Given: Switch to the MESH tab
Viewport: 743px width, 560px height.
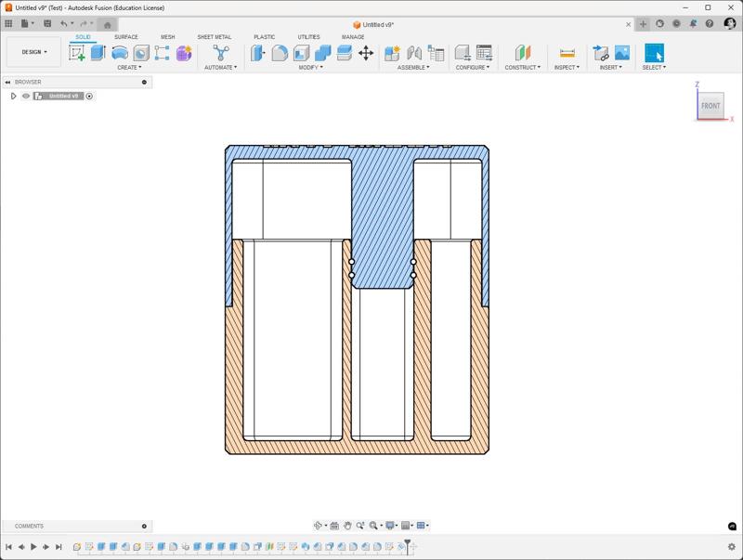Looking at the screenshot, I should pyautogui.click(x=168, y=37).
